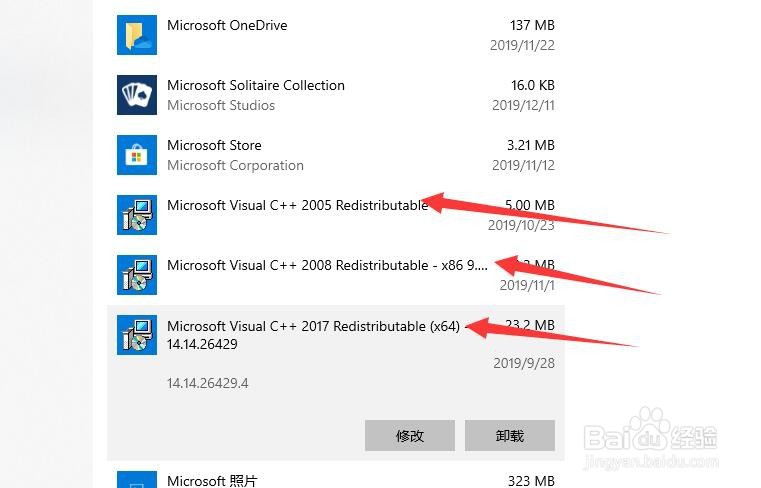This screenshot has height=488, width=761.
Task: Click the Microsoft OneDrive app icon
Action: click(137, 35)
